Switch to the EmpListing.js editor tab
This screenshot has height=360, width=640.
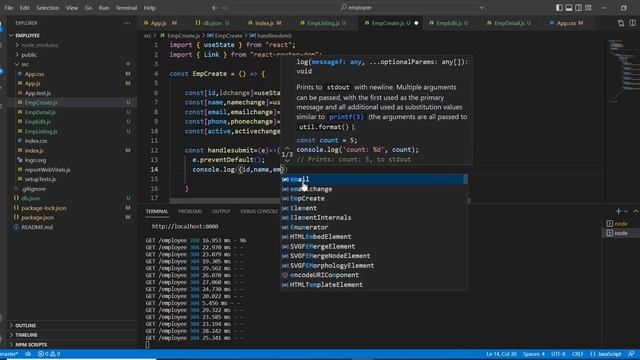(x=323, y=23)
